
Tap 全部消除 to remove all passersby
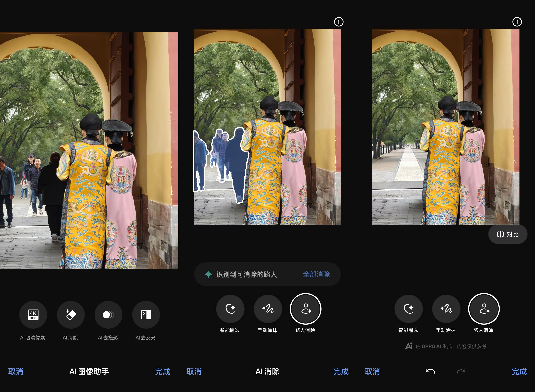coord(316,274)
